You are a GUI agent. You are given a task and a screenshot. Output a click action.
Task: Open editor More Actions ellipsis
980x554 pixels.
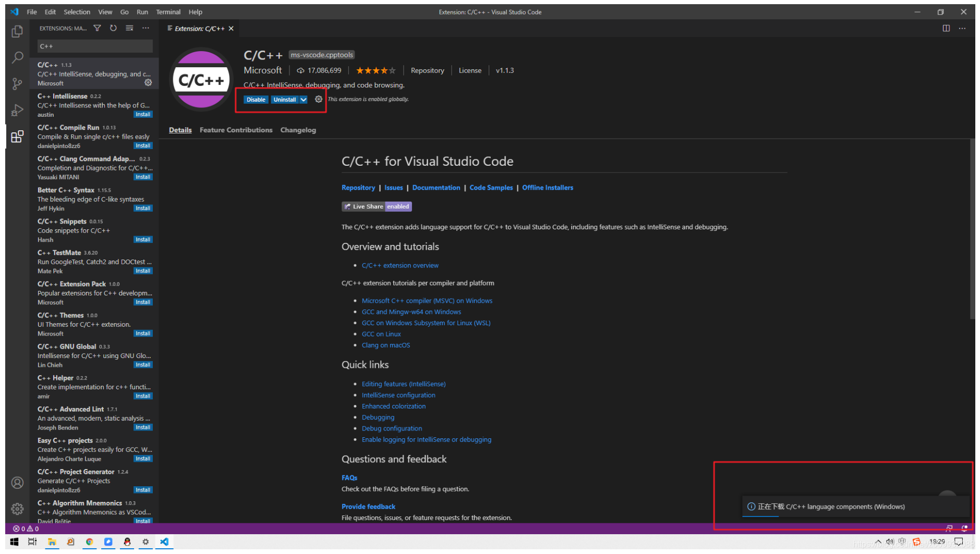[x=962, y=28]
